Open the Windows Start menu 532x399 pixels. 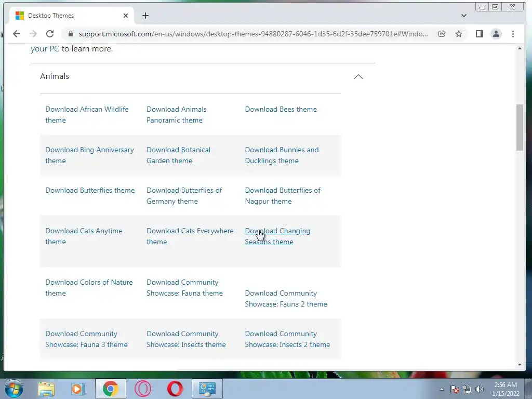pyautogui.click(x=14, y=389)
